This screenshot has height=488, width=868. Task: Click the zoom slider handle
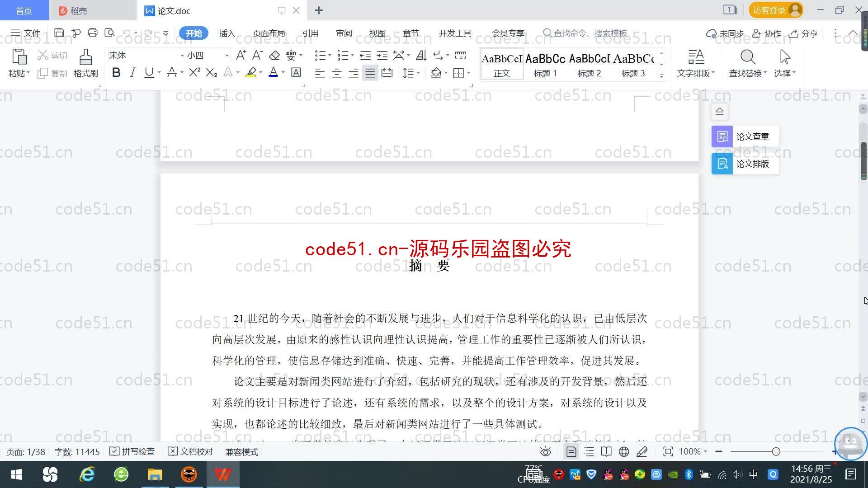click(x=776, y=451)
